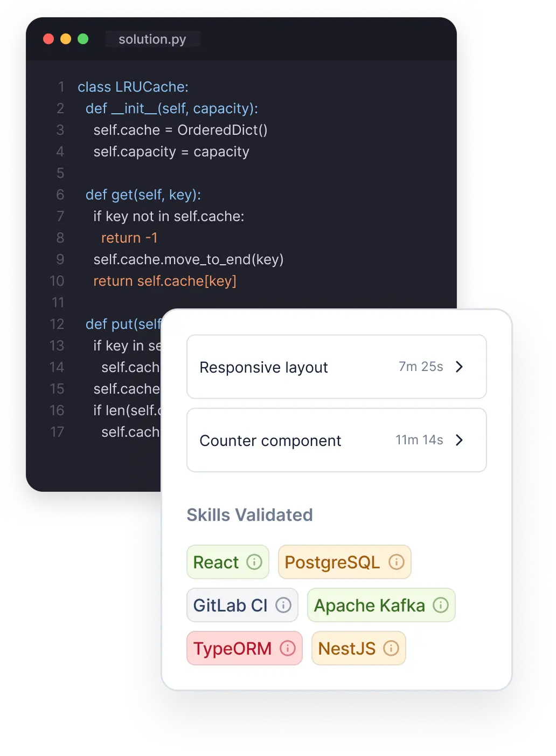556x756 pixels.
Task: Click the info icon beside NestJS
Action: (x=392, y=648)
